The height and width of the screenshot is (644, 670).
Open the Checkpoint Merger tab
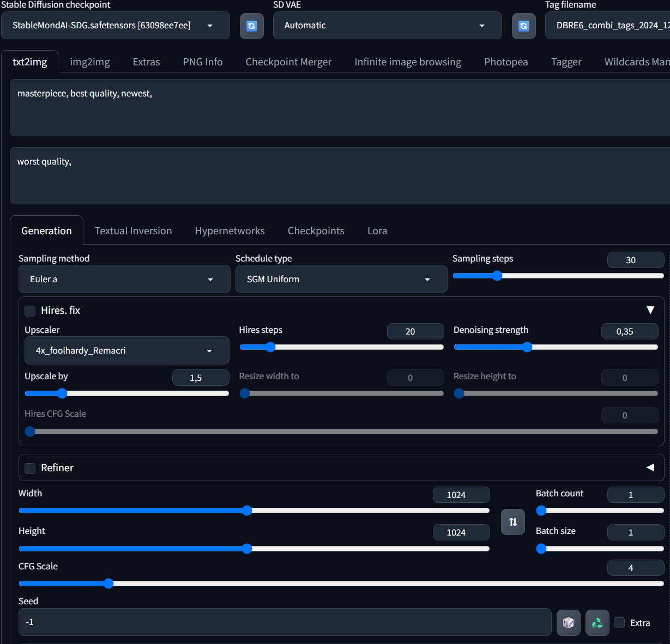point(288,62)
